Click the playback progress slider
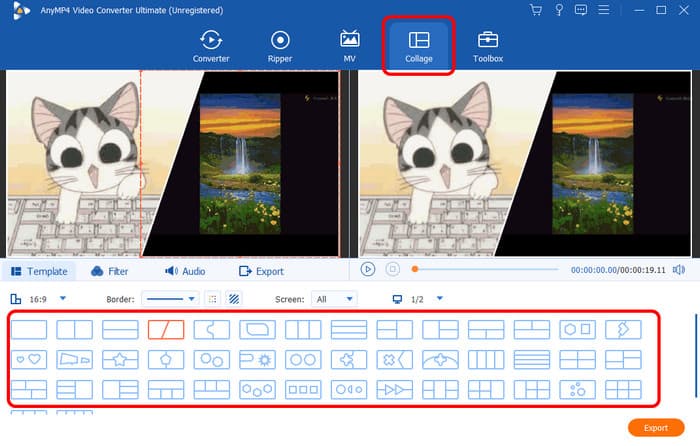This screenshot has width=700, height=446. pyautogui.click(x=486, y=269)
